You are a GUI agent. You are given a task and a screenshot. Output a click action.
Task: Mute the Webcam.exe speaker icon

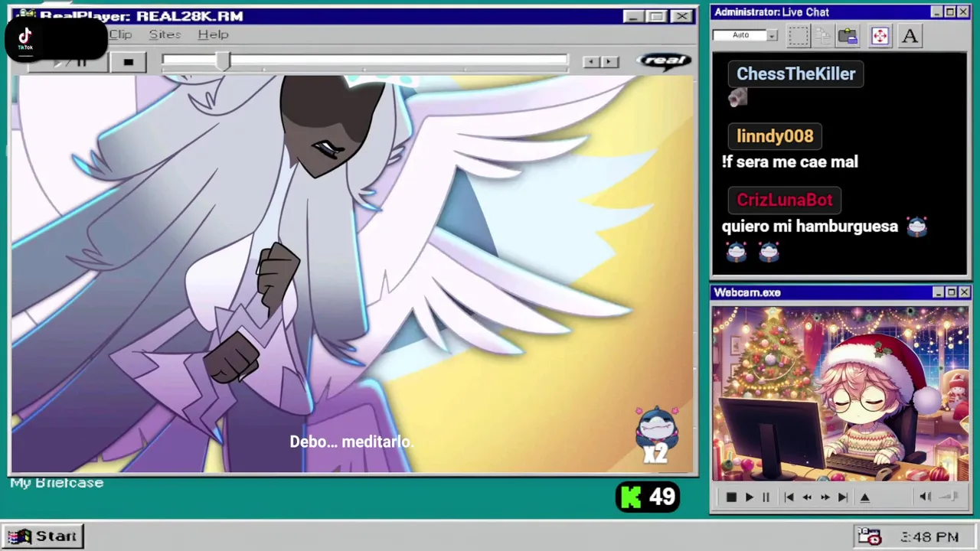[925, 497]
